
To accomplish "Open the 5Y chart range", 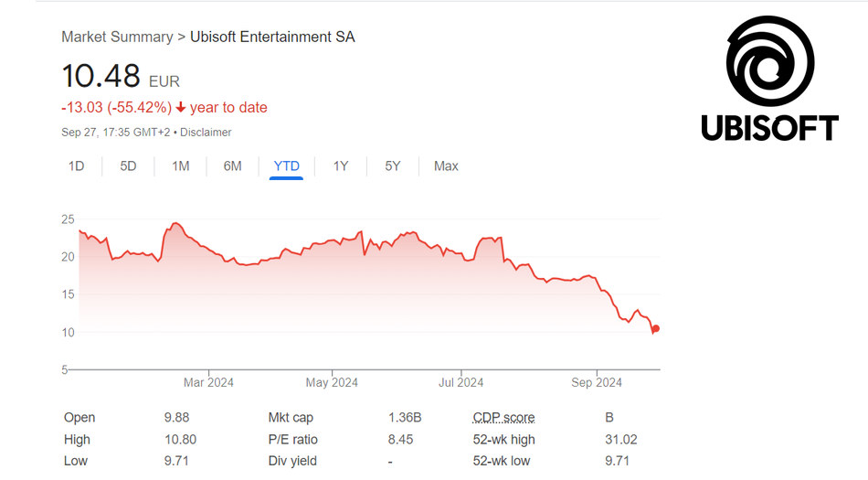I will tap(393, 166).
